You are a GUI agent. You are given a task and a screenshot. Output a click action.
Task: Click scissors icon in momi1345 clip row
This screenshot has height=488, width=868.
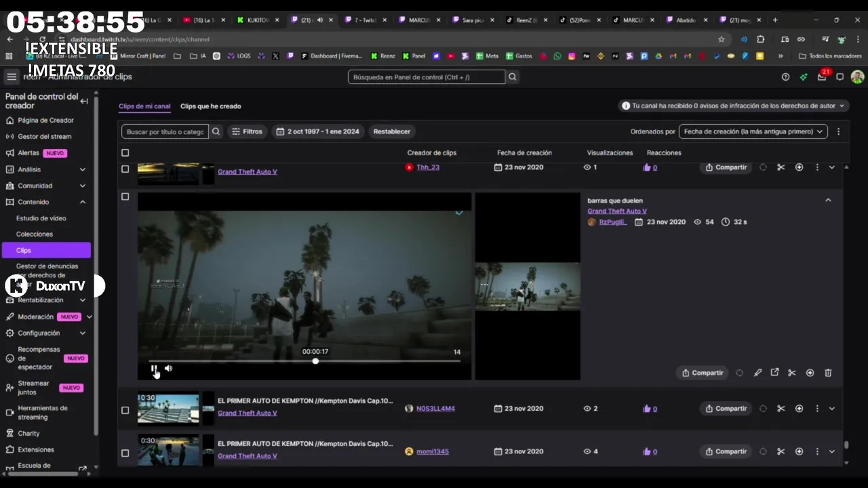[781, 451]
